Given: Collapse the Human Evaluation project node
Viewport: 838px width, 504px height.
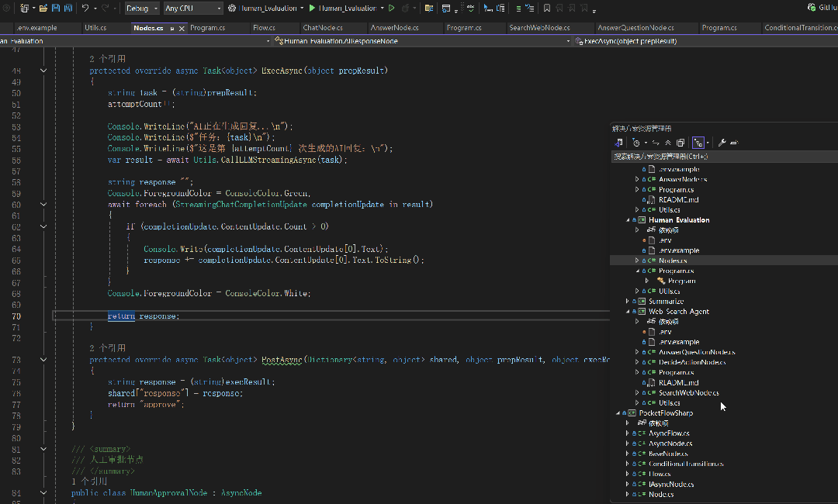Looking at the screenshot, I should click(x=628, y=220).
